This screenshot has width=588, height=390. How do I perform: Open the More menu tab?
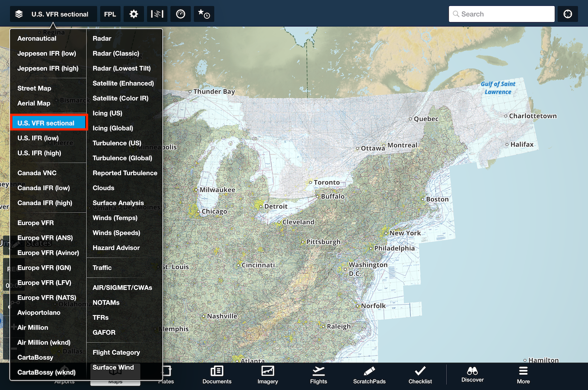click(523, 375)
